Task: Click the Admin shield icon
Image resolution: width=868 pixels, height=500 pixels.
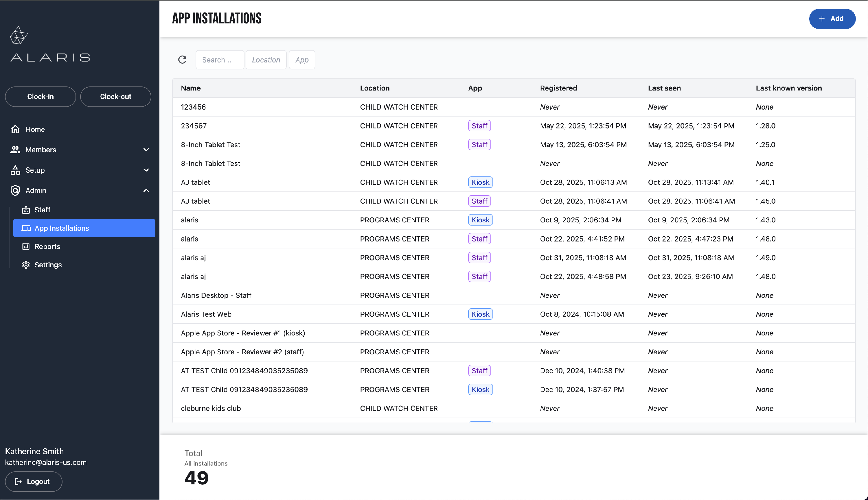Action: pyautogui.click(x=15, y=190)
